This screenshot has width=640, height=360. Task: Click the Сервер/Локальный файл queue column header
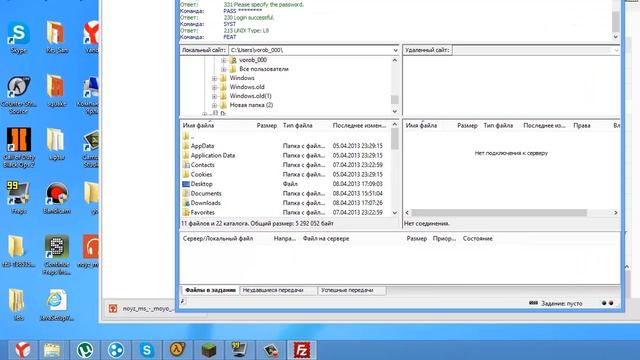(226, 238)
